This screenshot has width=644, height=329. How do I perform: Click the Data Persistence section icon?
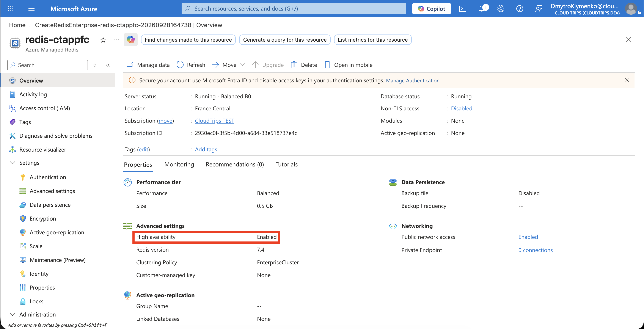tap(393, 182)
